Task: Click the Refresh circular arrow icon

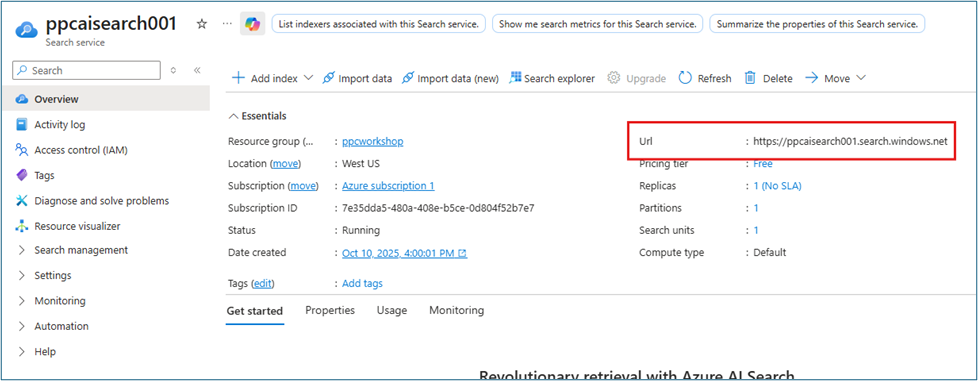Action: [685, 78]
